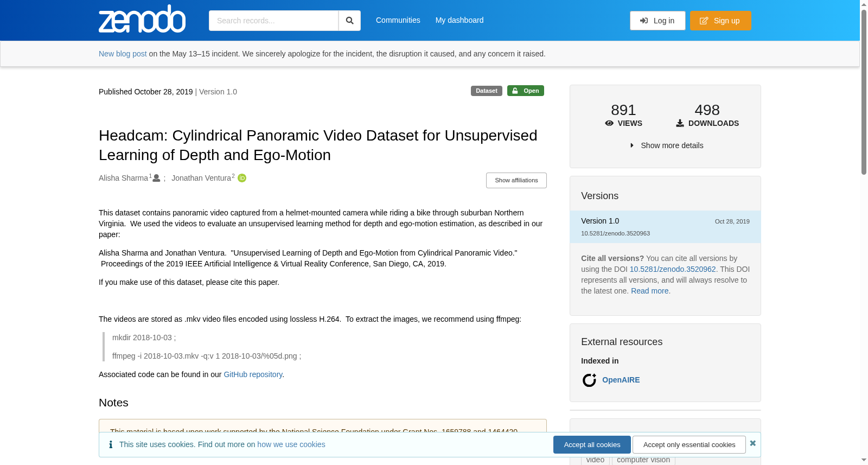Click the 498 downloads count
The width and height of the screenshot is (868, 465).
point(707,110)
